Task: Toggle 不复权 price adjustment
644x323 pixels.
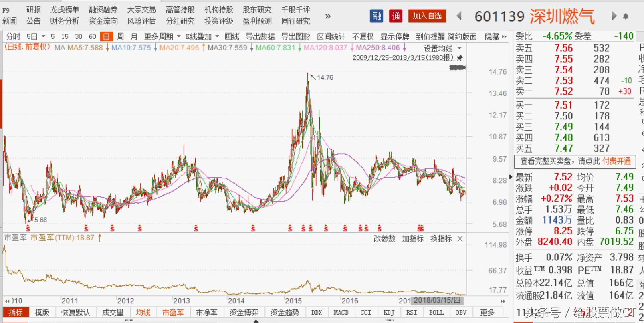Action: [363, 36]
